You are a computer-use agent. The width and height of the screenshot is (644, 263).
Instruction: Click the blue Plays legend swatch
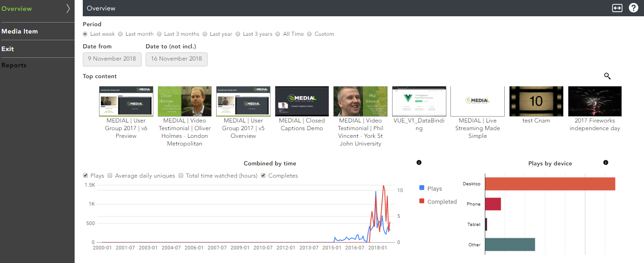click(x=422, y=188)
